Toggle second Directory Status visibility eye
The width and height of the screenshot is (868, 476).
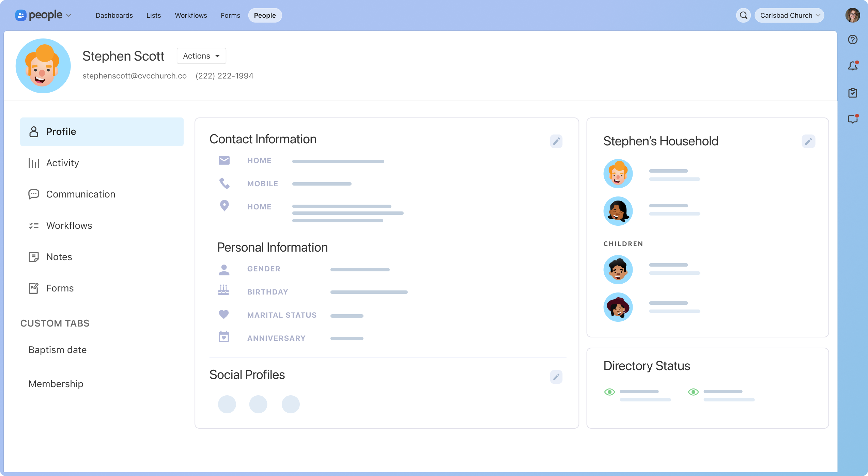[694, 392]
